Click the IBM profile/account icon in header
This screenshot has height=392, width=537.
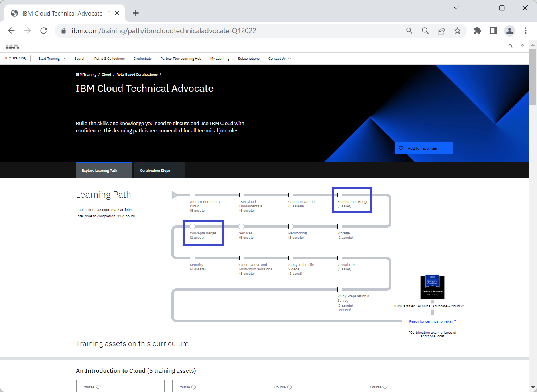pyautogui.click(x=523, y=46)
